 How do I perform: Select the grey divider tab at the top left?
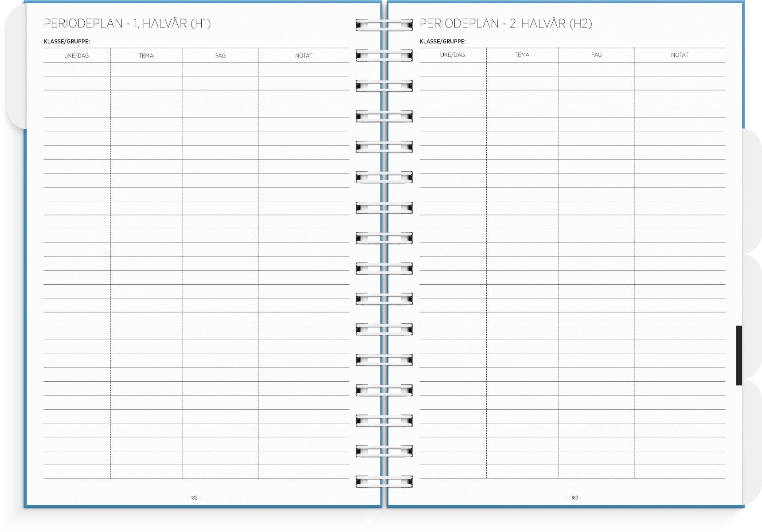(x=16, y=66)
